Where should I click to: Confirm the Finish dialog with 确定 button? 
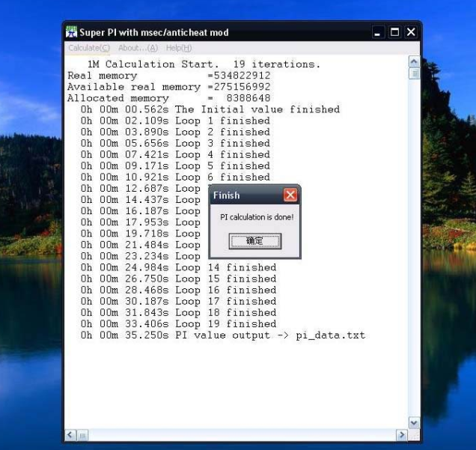click(x=255, y=241)
